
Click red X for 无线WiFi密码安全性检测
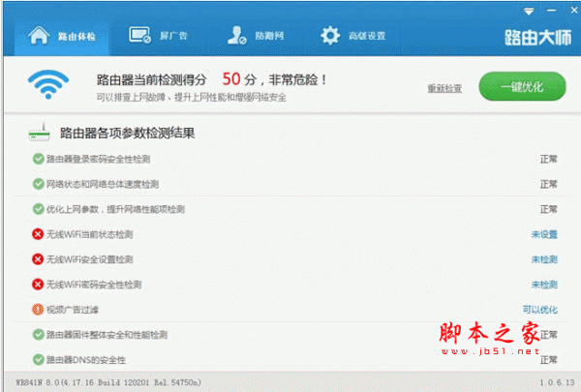coord(38,285)
